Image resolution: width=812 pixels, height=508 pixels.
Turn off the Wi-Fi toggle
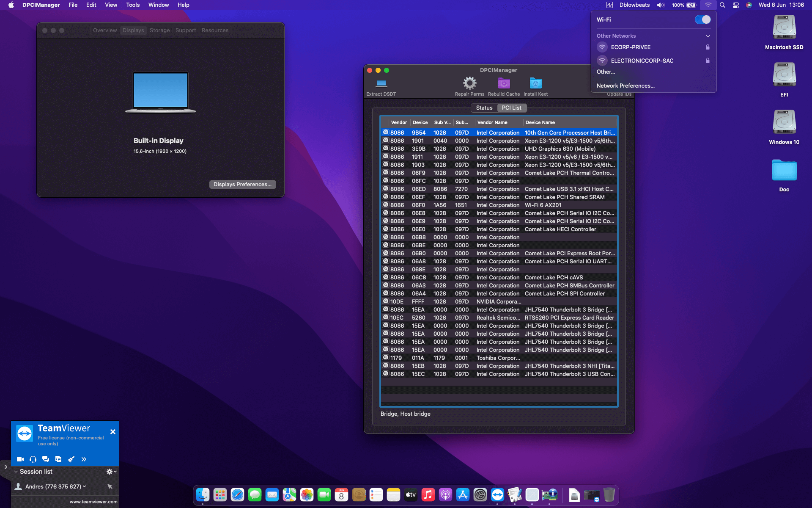point(703,19)
